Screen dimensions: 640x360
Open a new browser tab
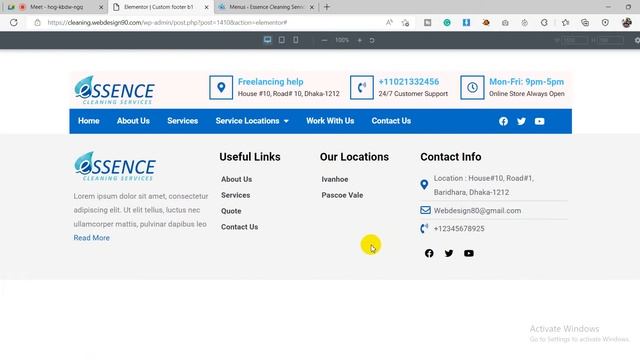coord(327,7)
